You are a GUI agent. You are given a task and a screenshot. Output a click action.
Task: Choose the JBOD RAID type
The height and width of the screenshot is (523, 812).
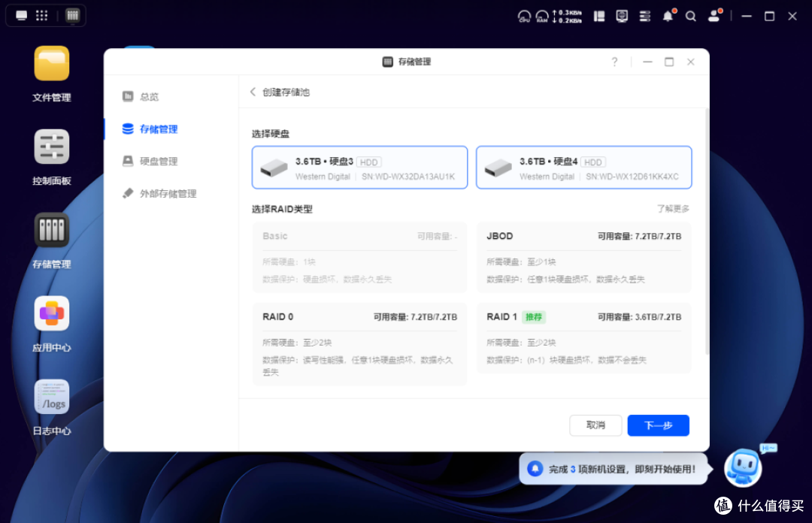click(583, 257)
